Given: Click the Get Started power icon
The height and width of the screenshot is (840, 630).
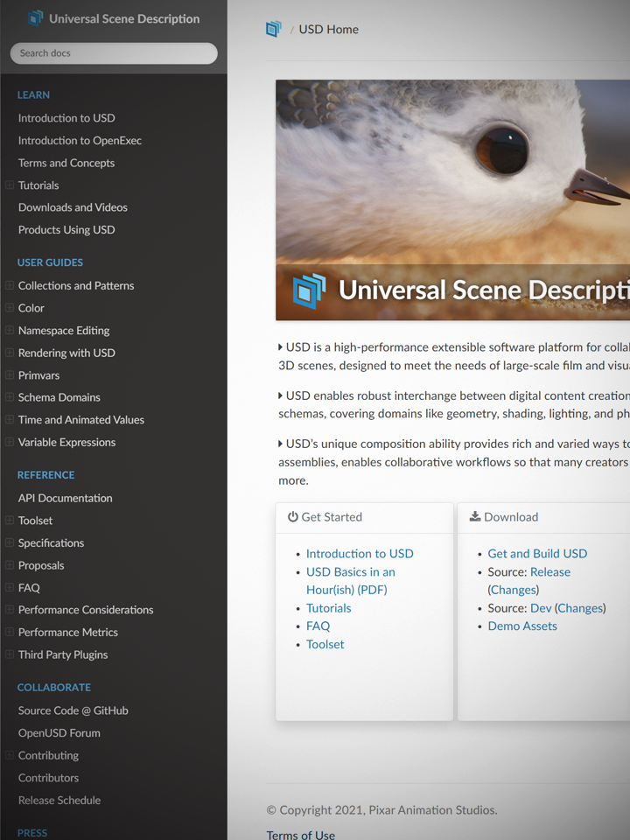Looking at the screenshot, I should pyautogui.click(x=292, y=517).
